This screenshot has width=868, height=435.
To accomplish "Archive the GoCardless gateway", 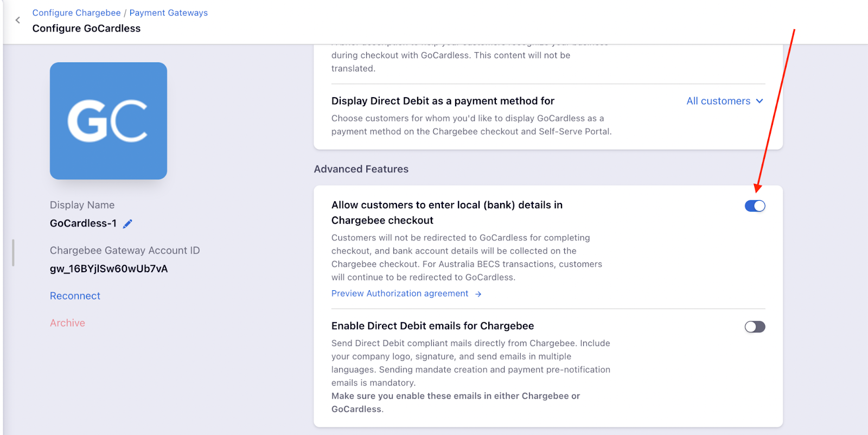I will point(67,323).
